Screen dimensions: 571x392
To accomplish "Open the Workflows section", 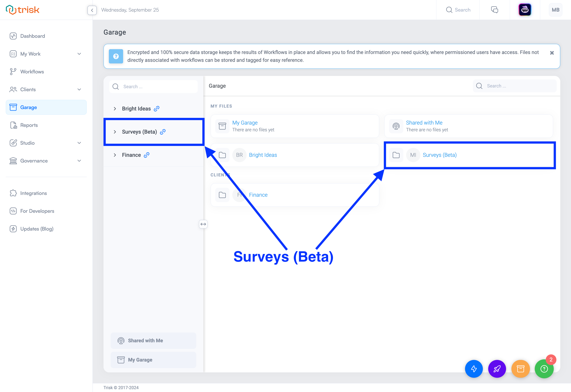I will pos(32,71).
